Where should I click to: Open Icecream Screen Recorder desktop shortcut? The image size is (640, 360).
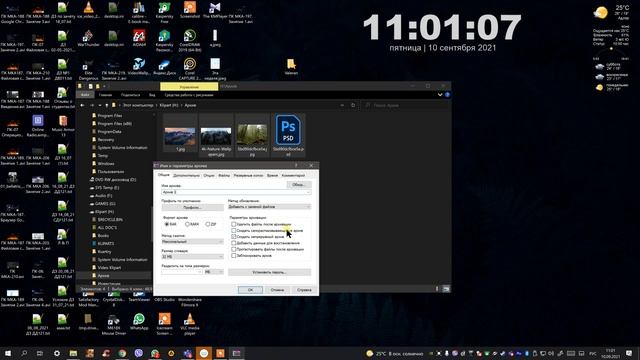pos(164,324)
